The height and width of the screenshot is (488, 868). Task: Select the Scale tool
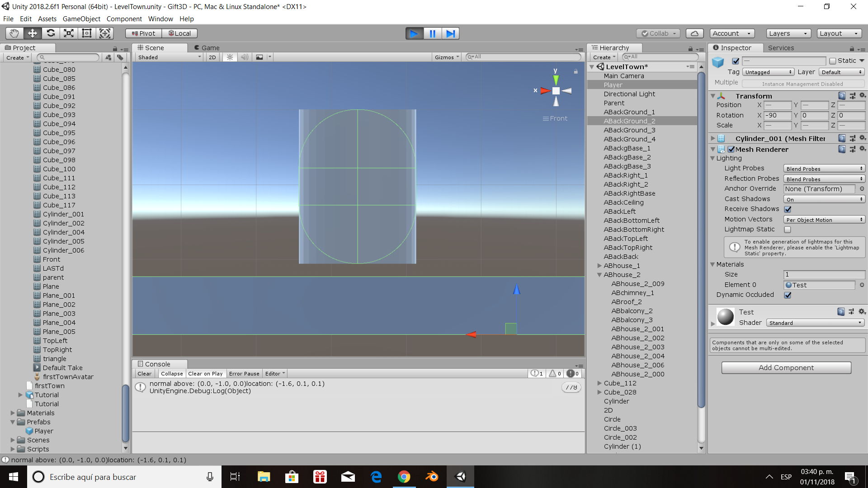[x=69, y=33]
